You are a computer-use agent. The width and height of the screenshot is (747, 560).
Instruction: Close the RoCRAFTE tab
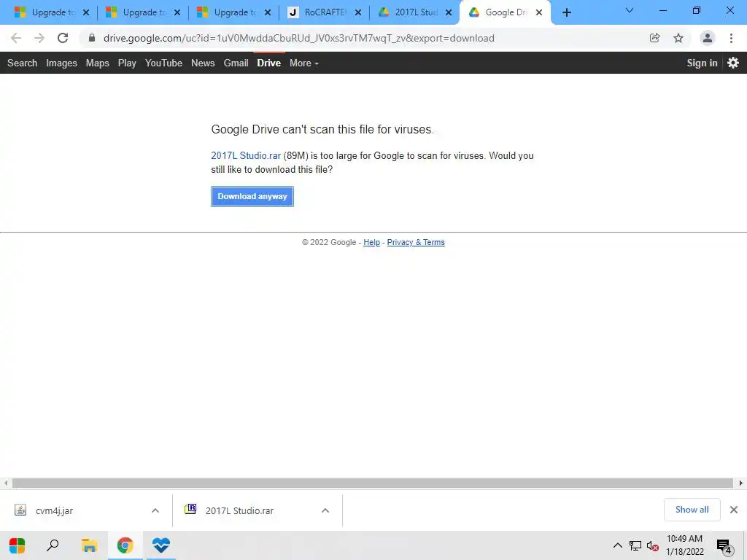pyautogui.click(x=358, y=12)
